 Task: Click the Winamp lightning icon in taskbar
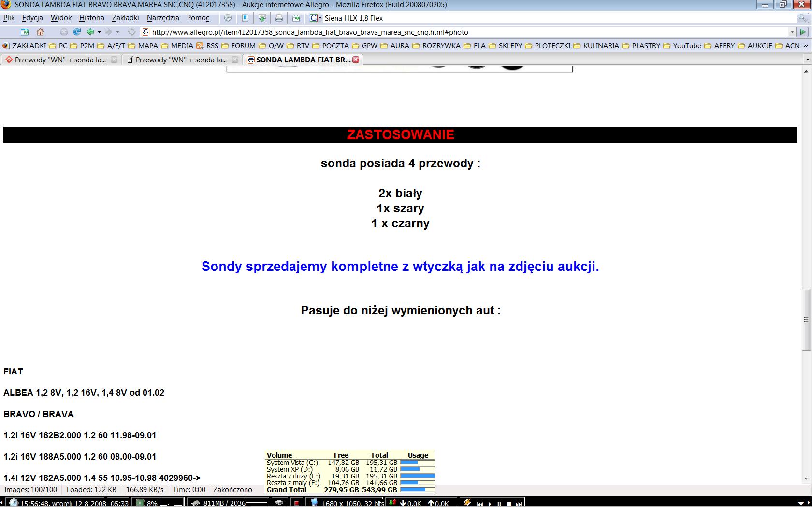[467, 503]
